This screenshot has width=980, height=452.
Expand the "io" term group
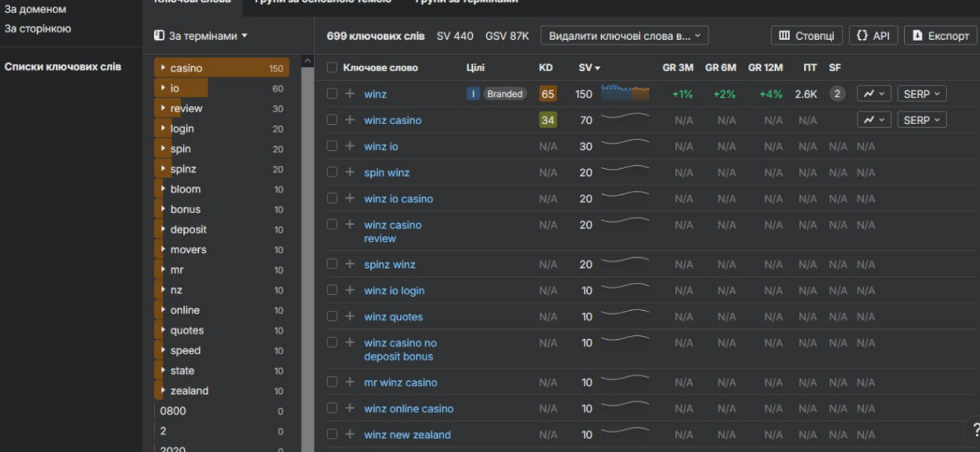click(163, 88)
